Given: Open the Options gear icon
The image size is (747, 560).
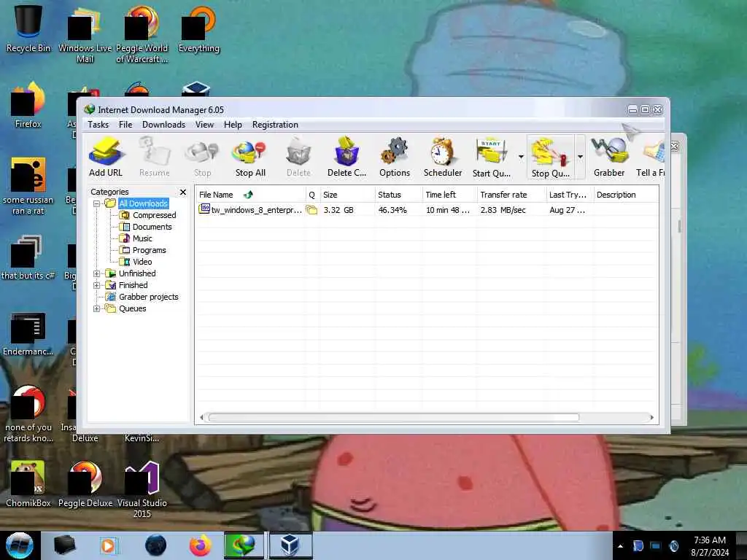Looking at the screenshot, I should pos(395,157).
